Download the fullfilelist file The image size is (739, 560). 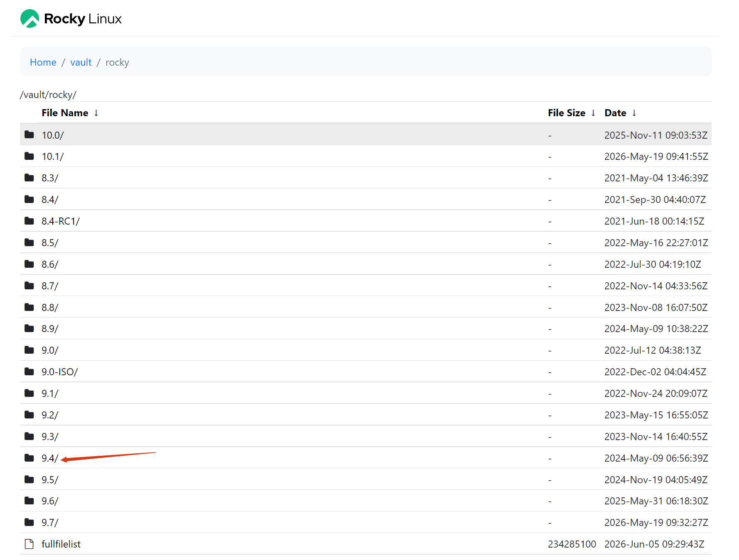tap(61, 544)
